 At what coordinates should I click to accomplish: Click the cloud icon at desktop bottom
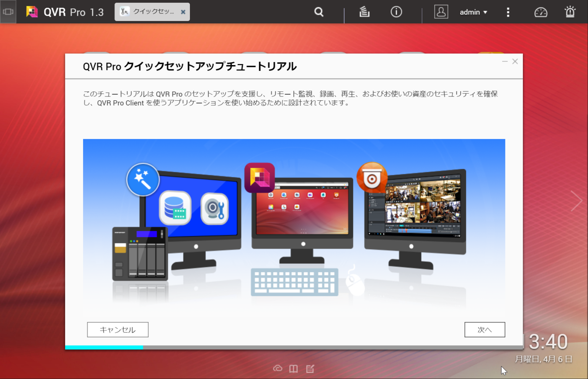278,368
